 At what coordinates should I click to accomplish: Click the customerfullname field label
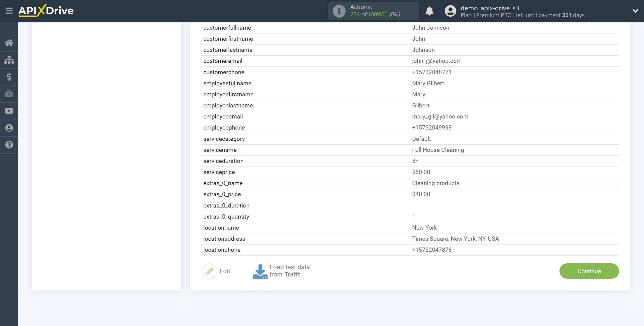pyautogui.click(x=227, y=28)
